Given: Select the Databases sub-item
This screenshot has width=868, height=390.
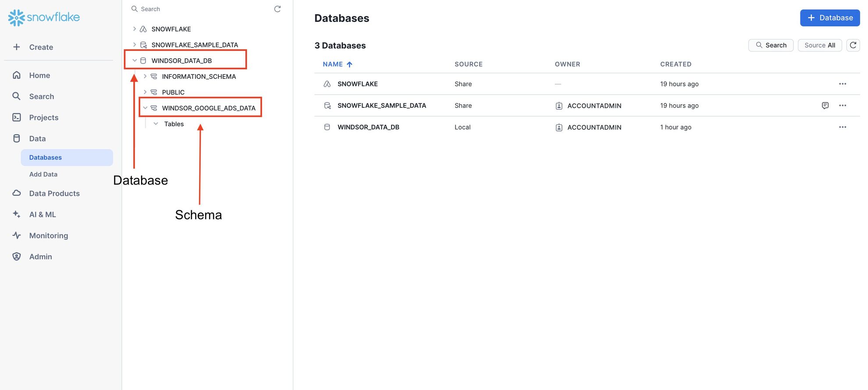Looking at the screenshot, I should click(x=67, y=157).
